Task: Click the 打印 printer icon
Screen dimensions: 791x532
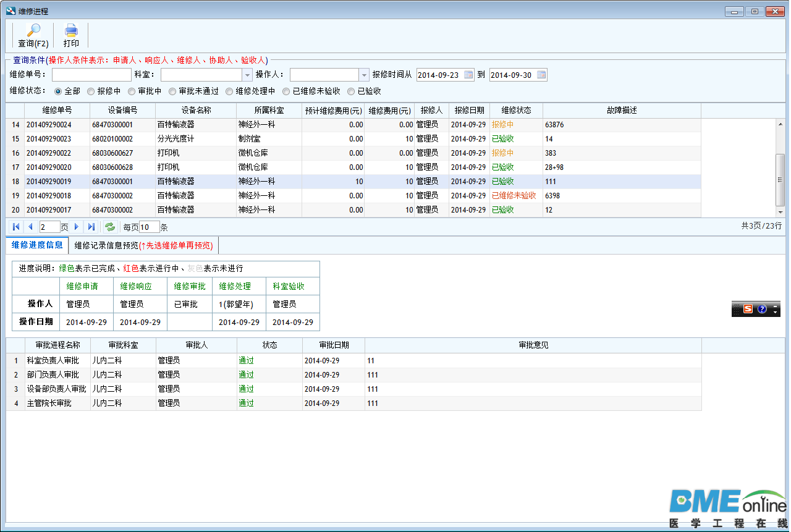Action: 71,31
